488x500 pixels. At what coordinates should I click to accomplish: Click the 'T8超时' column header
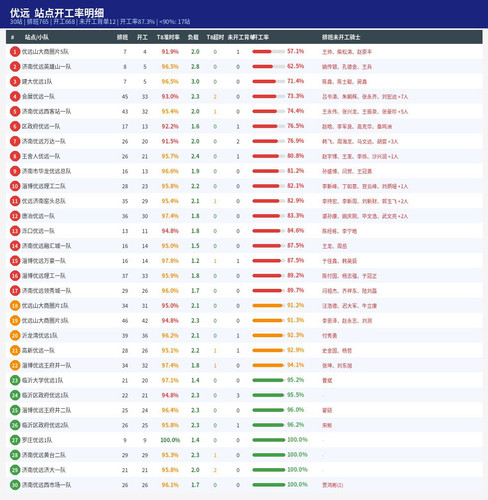point(215,37)
